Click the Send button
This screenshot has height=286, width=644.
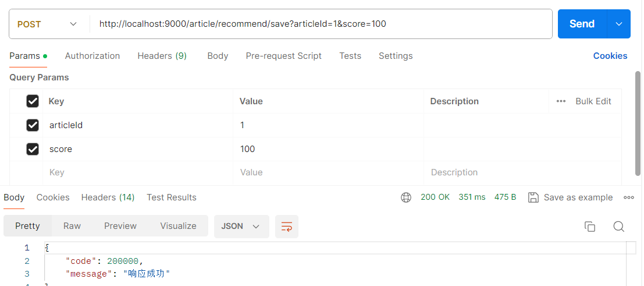(x=582, y=24)
